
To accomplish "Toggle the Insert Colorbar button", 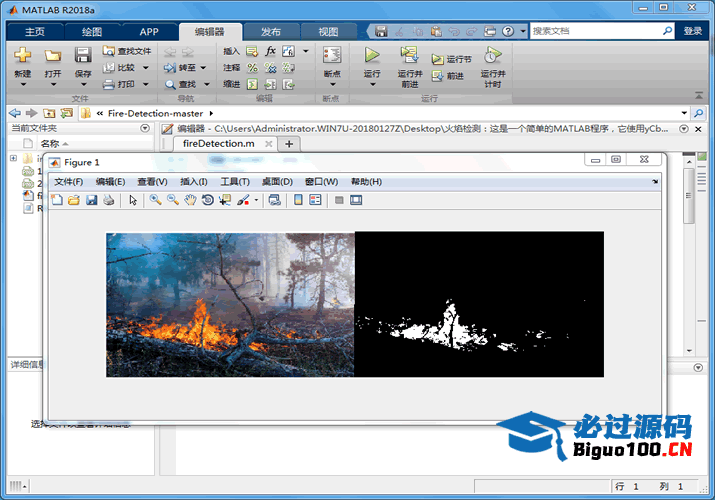I will coord(298,200).
